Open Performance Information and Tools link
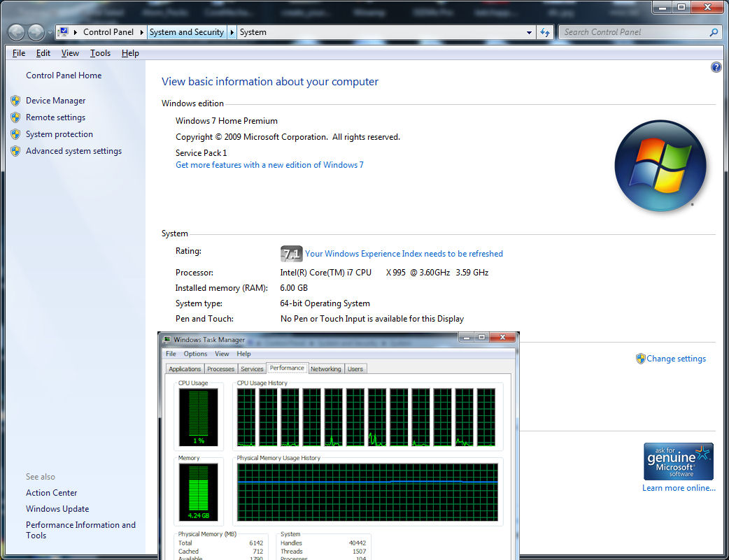 point(81,530)
